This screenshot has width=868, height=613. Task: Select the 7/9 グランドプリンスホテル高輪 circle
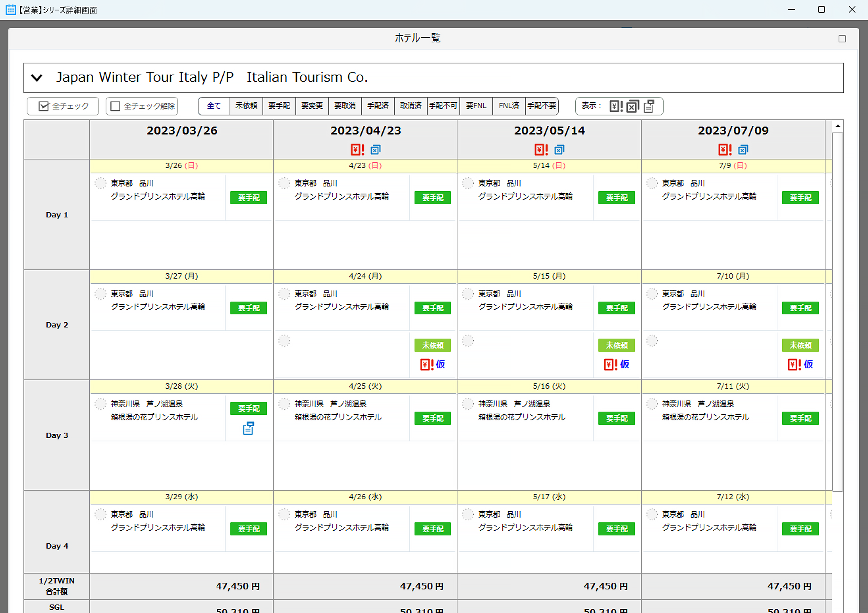coord(652,183)
